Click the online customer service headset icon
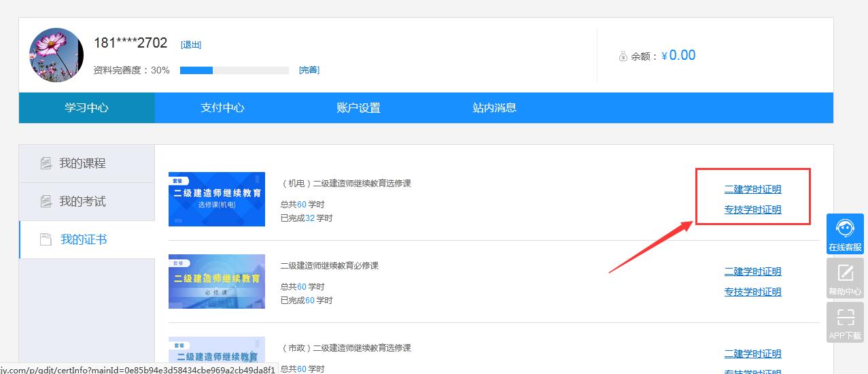Viewport: 868px width, 374px height. coord(845,228)
